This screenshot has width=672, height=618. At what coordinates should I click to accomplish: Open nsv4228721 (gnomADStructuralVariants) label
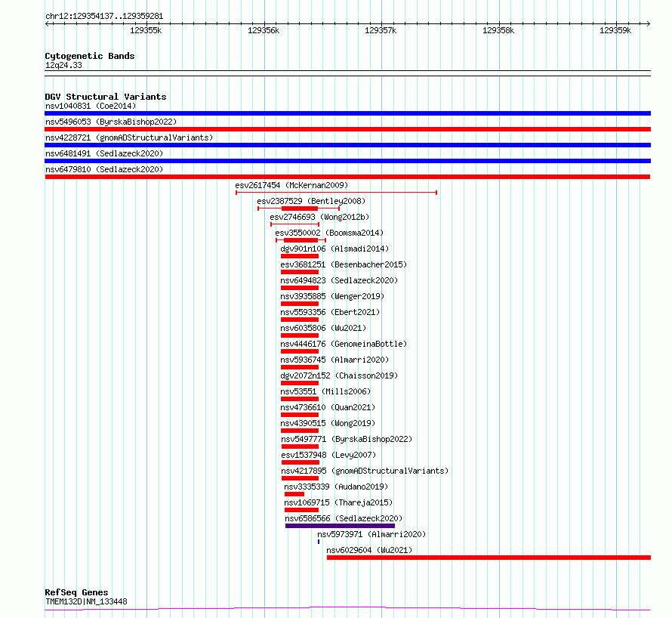[129, 138]
